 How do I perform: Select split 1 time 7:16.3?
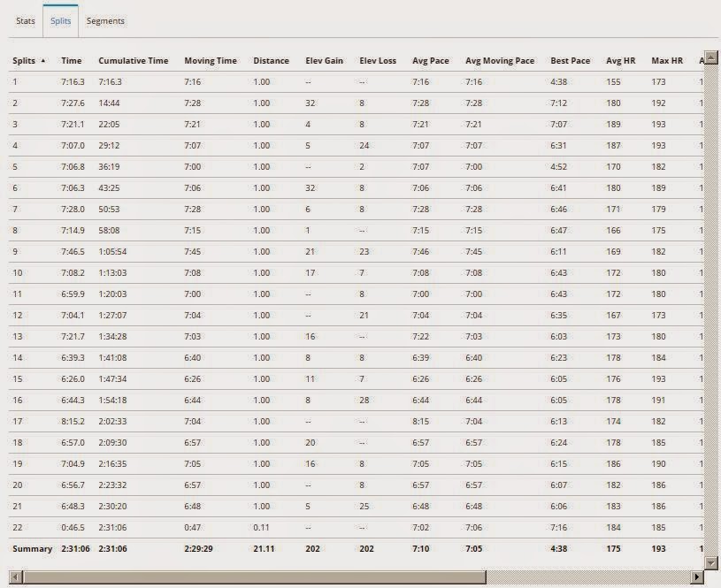coord(73,82)
